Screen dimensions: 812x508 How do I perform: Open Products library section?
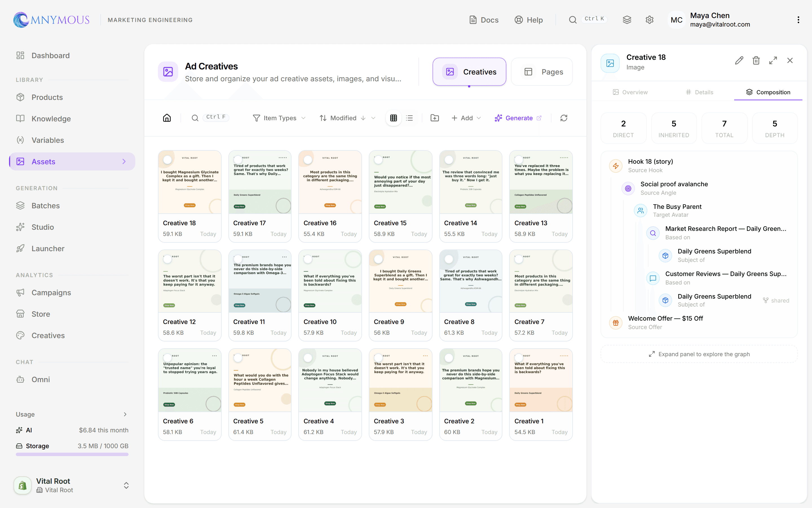[x=72, y=97]
